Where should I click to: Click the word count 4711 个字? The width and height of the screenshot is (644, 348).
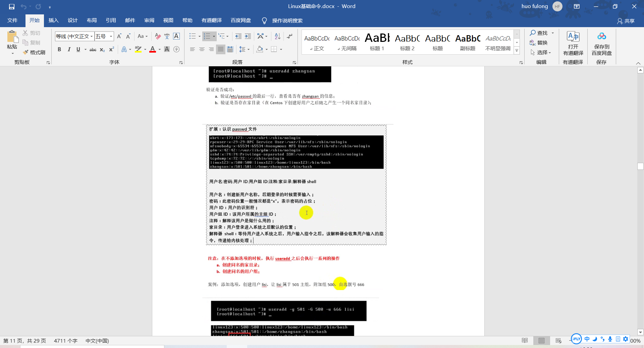coord(66,341)
